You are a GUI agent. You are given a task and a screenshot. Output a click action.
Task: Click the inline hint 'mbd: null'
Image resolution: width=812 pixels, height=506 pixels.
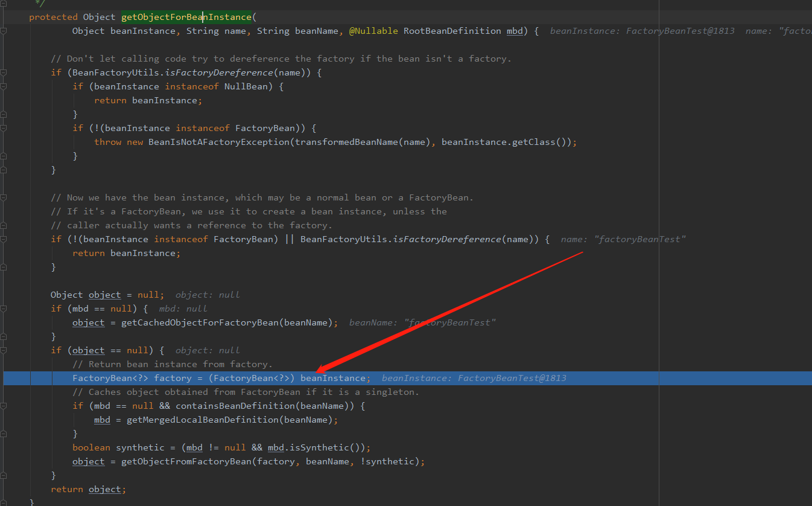[183, 309]
